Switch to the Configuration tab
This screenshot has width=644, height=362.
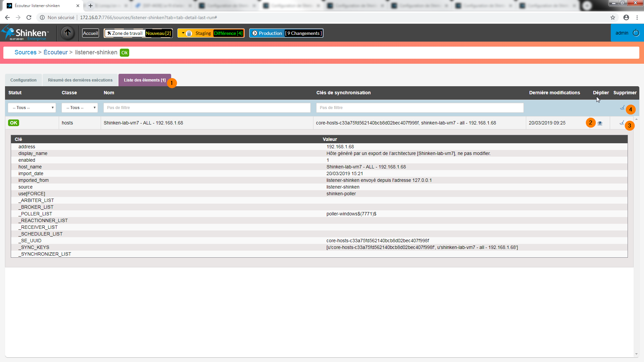coord(23,80)
